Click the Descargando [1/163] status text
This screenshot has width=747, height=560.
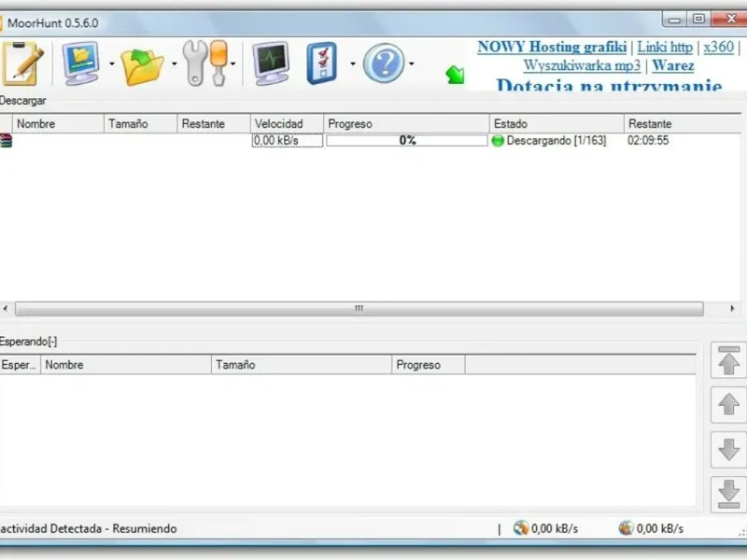click(x=556, y=141)
